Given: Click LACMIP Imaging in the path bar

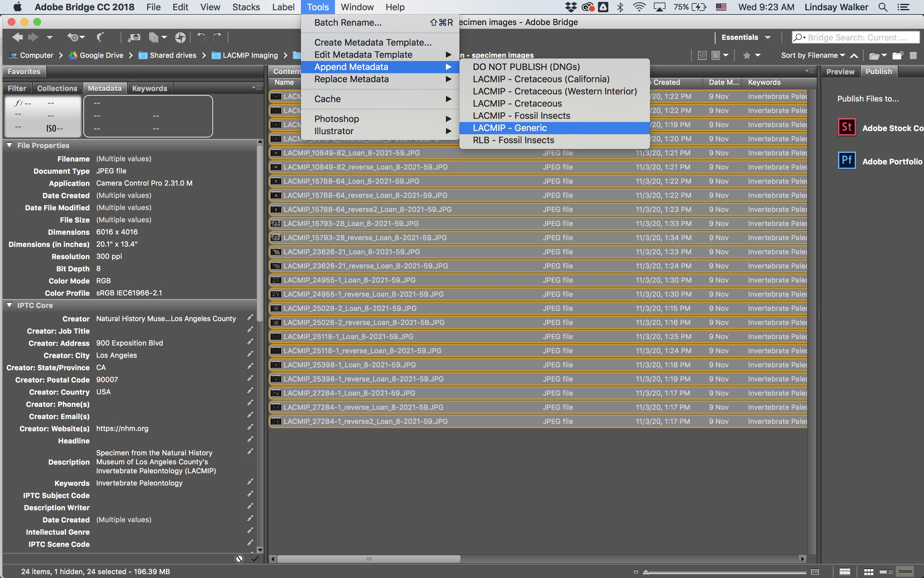Looking at the screenshot, I should click(x=245, y=56).
